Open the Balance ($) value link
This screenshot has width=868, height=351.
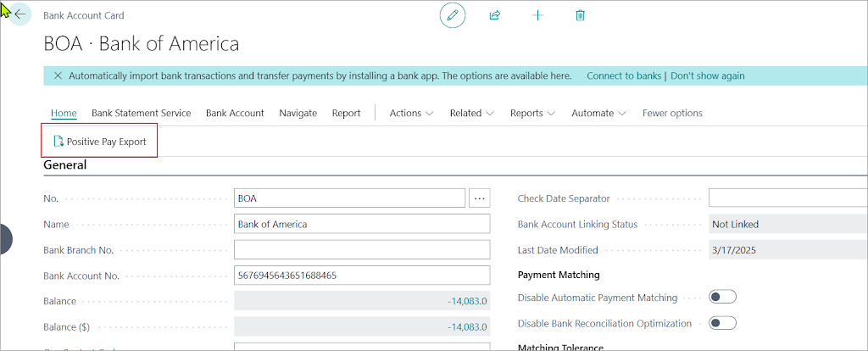[x=467, y=327]
